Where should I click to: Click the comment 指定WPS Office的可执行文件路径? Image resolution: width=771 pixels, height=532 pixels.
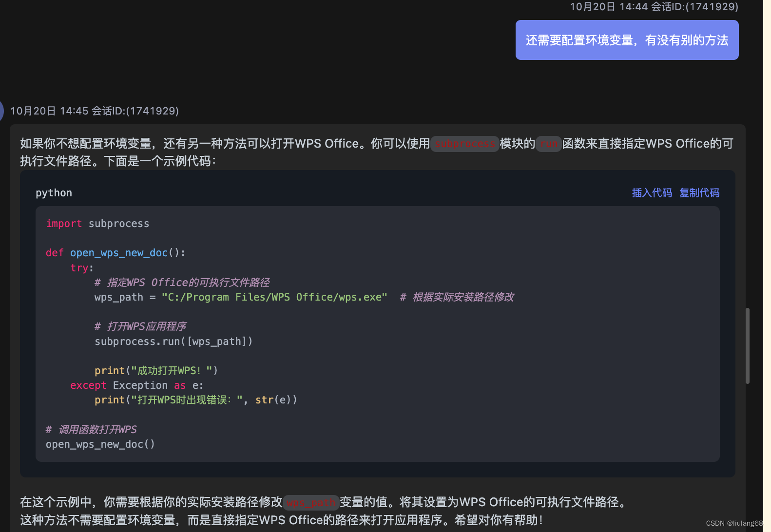coord(182,283)
